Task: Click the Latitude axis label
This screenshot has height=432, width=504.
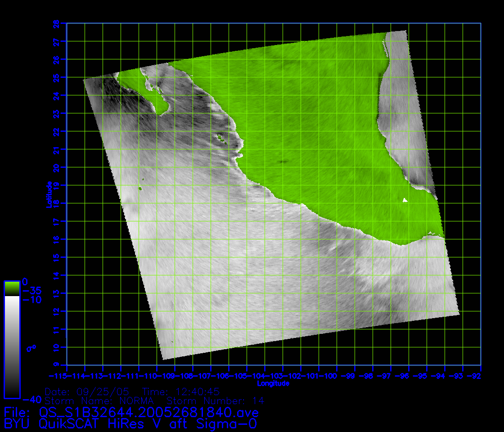Action: click(x=48, y=194)
